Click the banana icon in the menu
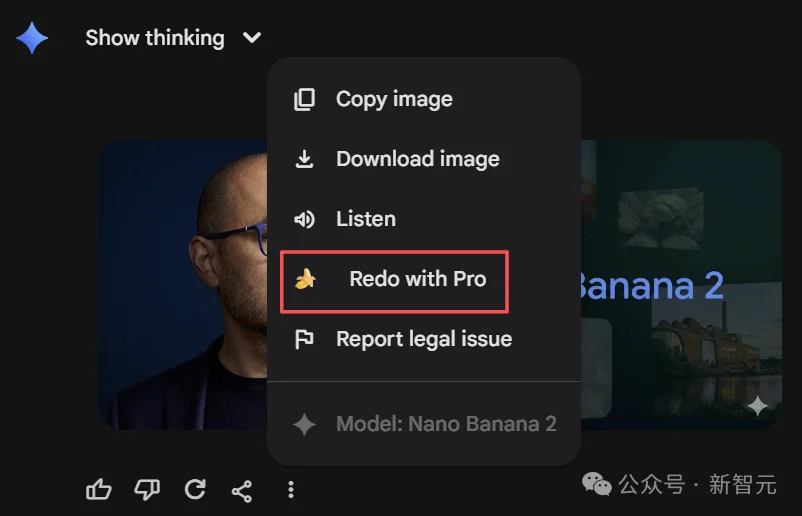 (x=305, y=280)
